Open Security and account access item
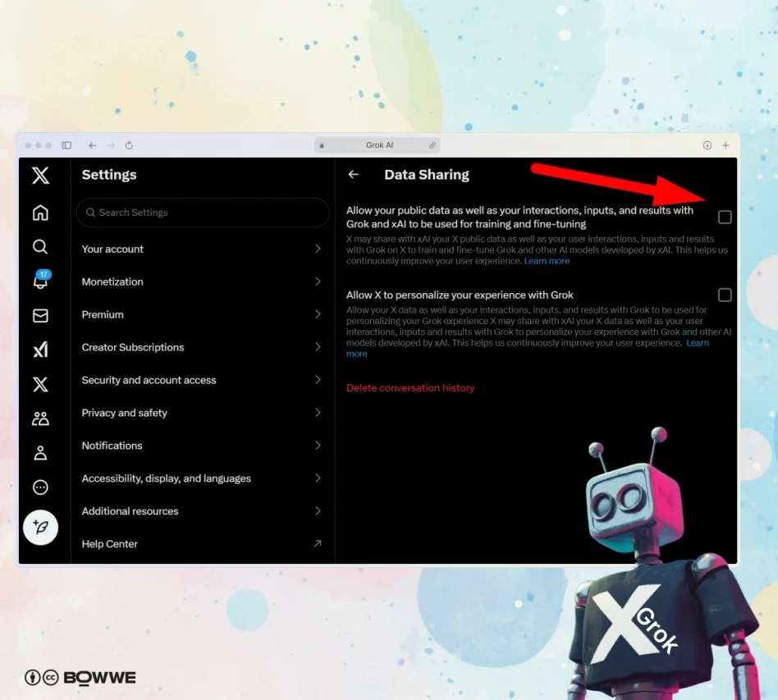The height and width of the screenshot is (700, 778). pos(203,379)
